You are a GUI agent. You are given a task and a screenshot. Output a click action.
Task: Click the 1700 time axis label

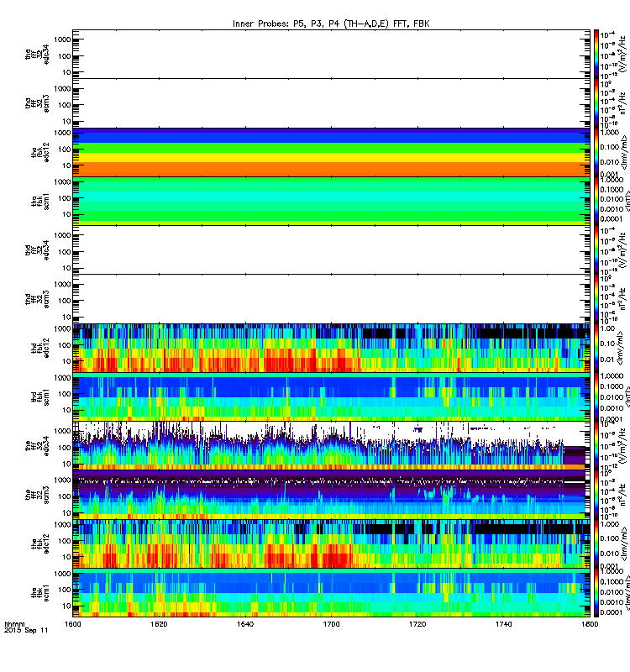[x=331, y=624]
